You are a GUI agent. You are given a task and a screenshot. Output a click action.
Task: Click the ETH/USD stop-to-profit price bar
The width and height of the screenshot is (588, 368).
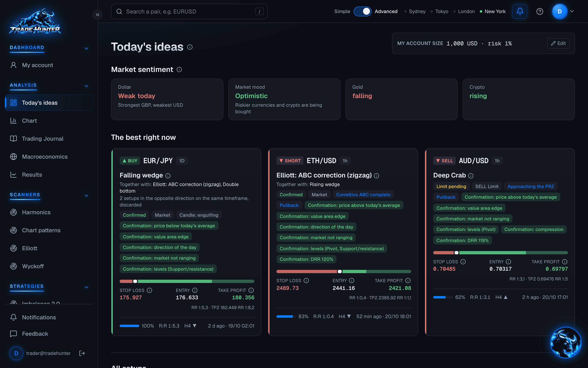tap(344, 271)
